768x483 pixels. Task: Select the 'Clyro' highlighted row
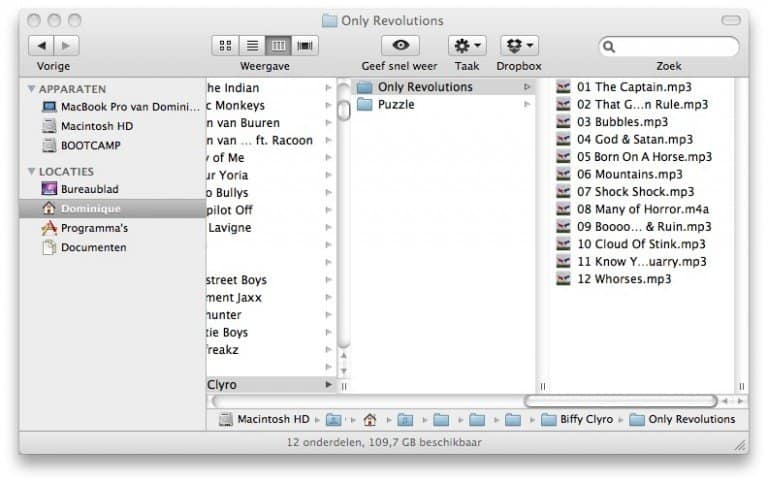(x=271, y=385)
